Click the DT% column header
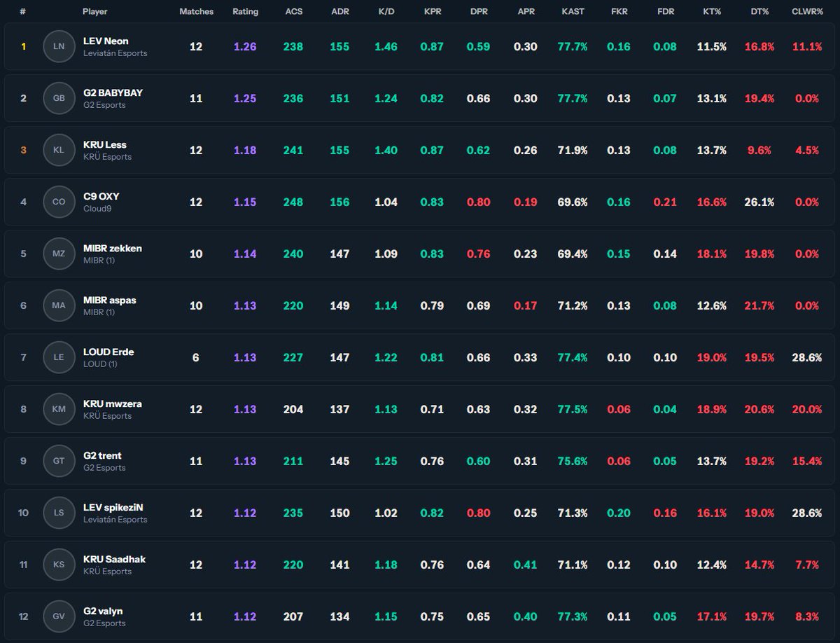The image size is (840, 643). click(759, 12)
